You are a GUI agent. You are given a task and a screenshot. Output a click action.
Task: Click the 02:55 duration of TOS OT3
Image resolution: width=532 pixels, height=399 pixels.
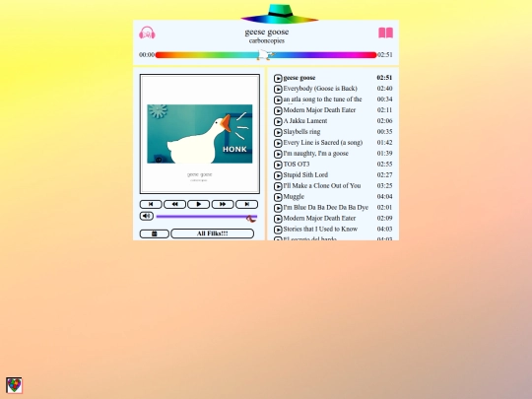[x=385, y=165]
